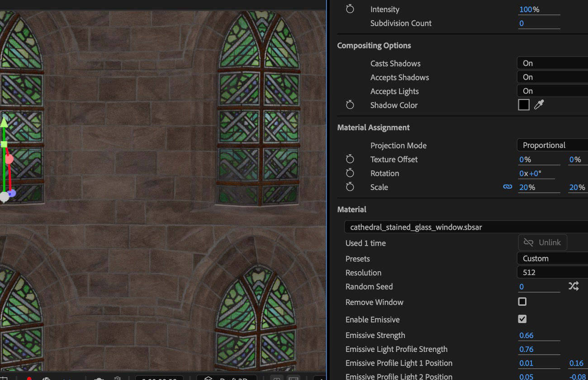The height and width of the screenshot is (380, 588).
Task: Select the red sphere handle on the gizmo
Action: [x=9, y=159]
